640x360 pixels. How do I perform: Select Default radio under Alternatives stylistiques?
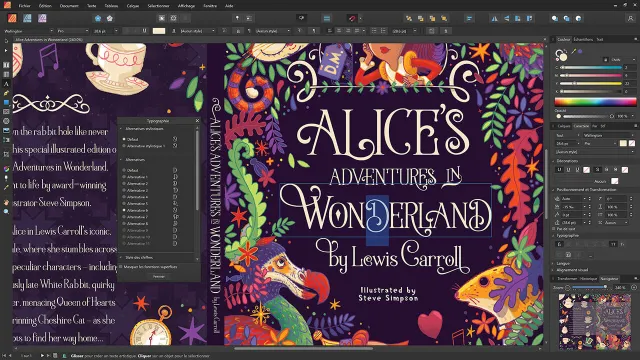124,139
